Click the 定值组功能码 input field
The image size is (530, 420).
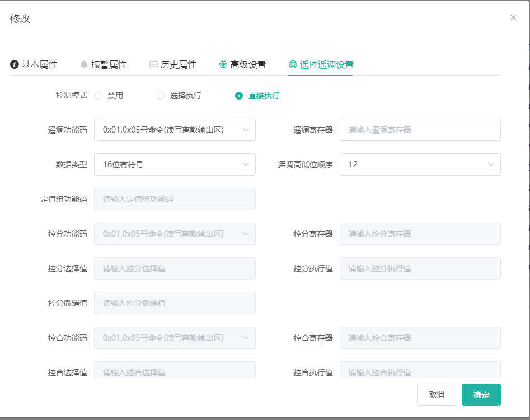pos(175,199)
